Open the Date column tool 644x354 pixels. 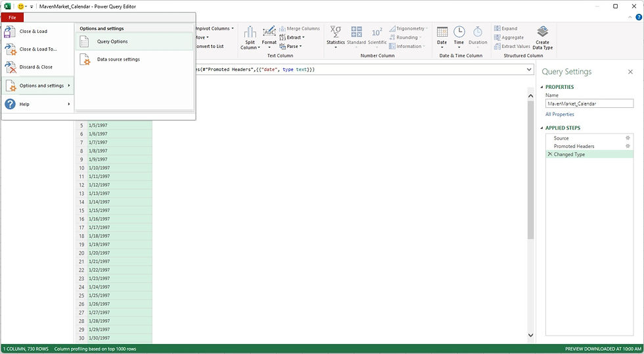coord(442,37)
